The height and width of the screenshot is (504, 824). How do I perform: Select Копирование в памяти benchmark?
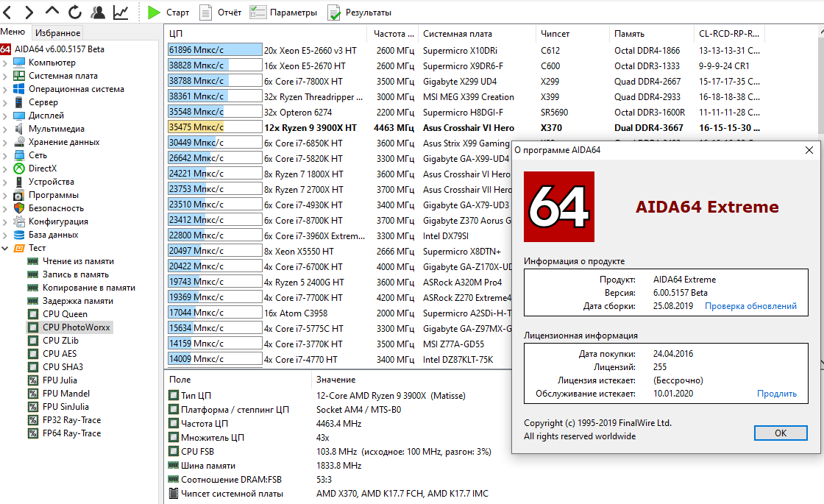(x=89, y=288)
